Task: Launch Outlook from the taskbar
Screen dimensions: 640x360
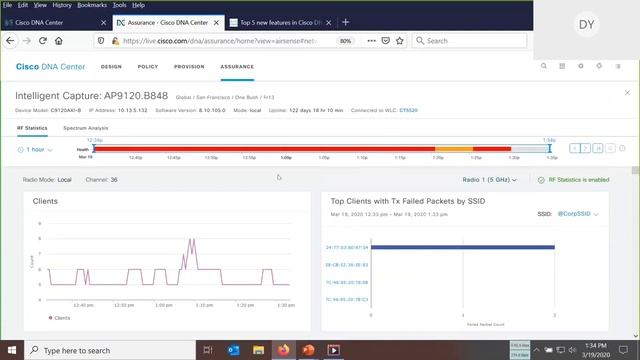Action: [233, 350]
